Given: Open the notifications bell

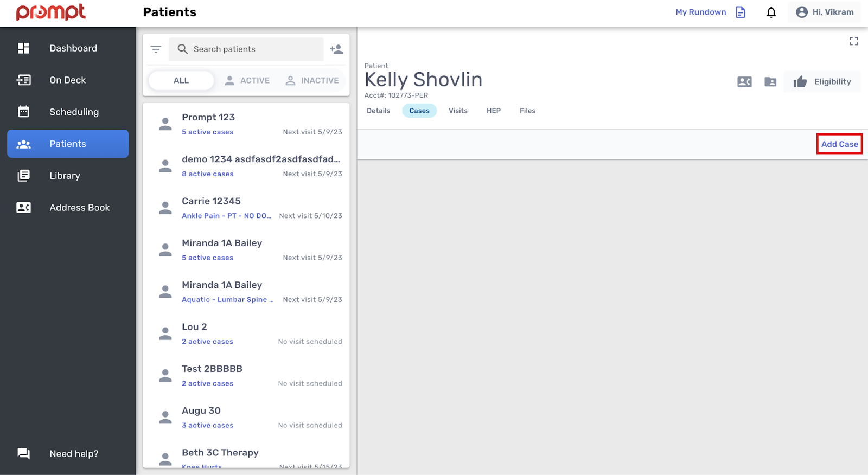Looking at the screenshot, I should (771, 12).
